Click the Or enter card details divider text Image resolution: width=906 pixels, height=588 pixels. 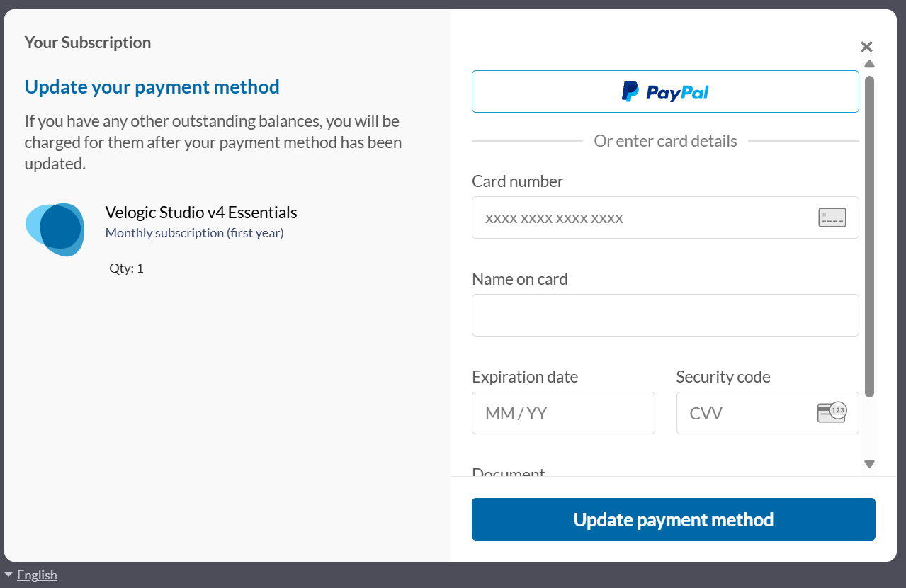[665, 141]
